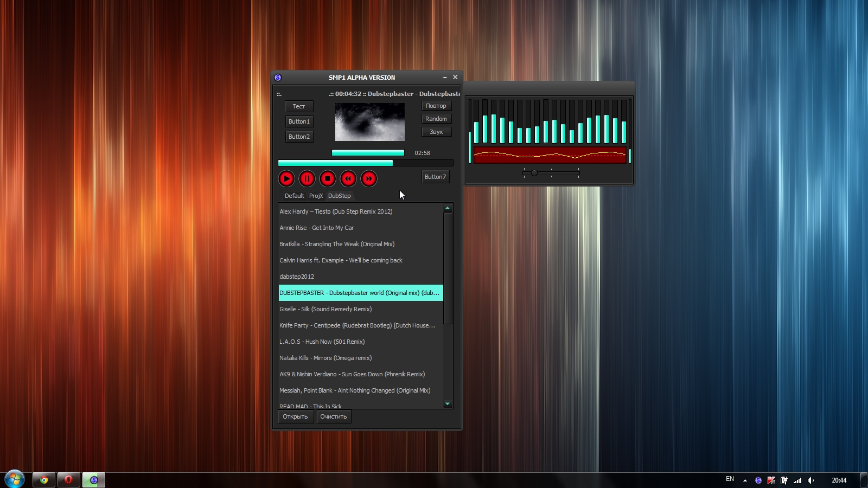868x488 pixels.
Task: Switch to the ProjX playlist tab
Action: pyautogui.click(x=316, y=196)
